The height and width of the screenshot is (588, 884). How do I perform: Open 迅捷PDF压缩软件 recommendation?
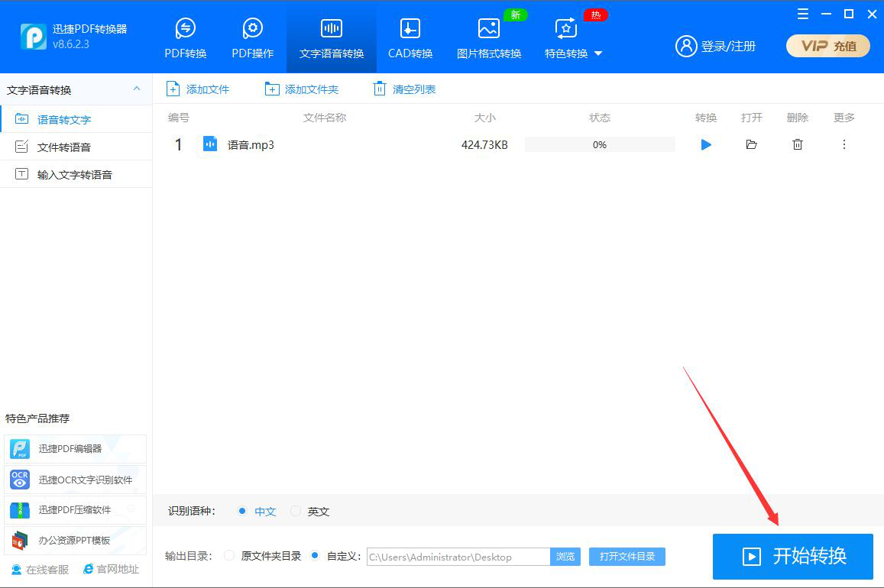pyautogui.click(x=75, y=509)
